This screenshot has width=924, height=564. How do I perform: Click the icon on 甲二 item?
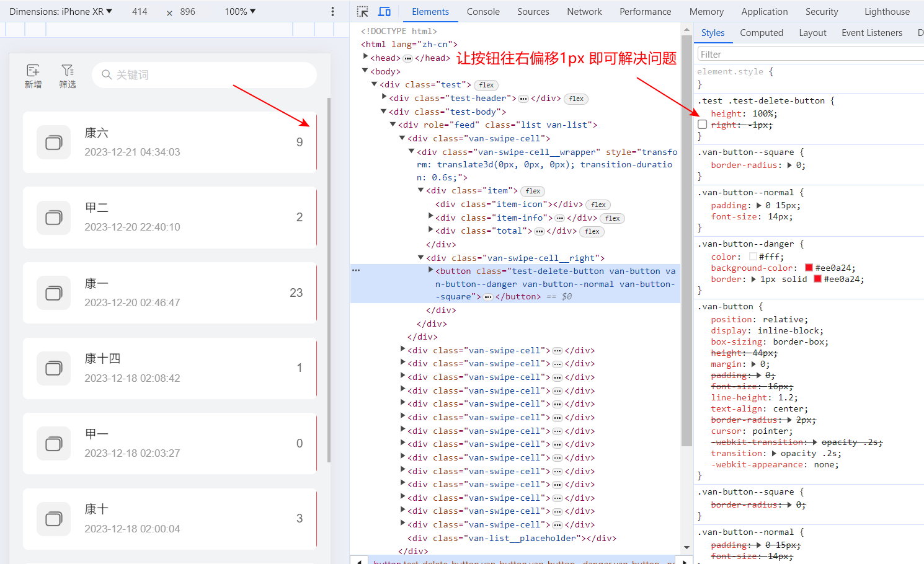54,218
